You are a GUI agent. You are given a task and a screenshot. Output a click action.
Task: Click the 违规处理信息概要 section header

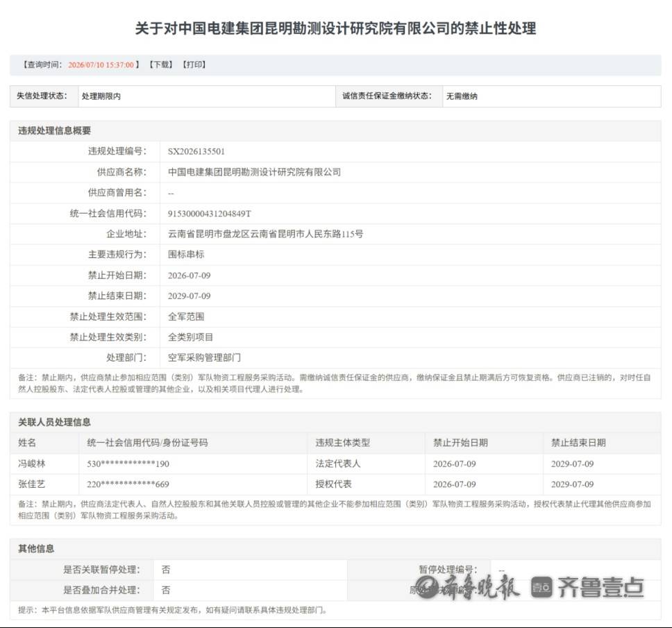tap(54, 130)
